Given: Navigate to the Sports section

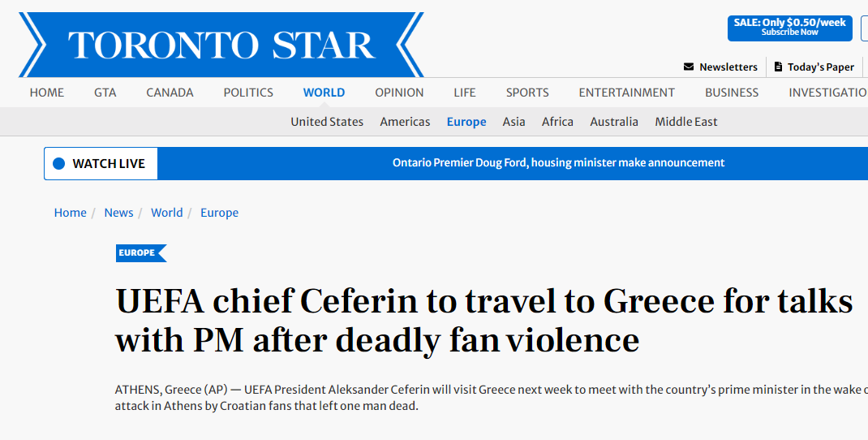Looking at the screenshot, I should click(x=527, y=93).
